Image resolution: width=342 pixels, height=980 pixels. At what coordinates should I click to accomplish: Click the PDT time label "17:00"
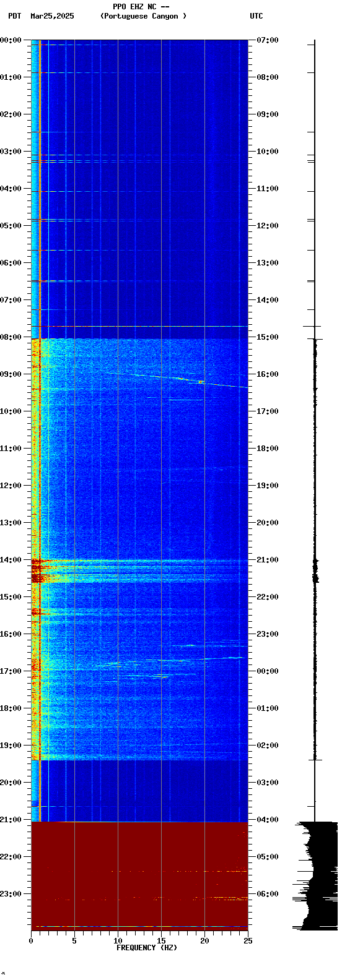pos(11,671)
